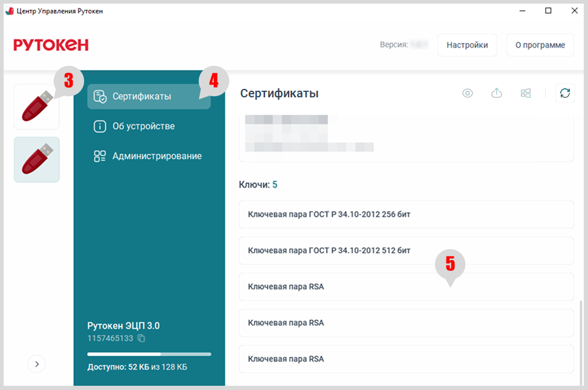Select the second highlighted Rutoken device
Image resolution: width=588 pixels, height=390 pixels.
[x=36, y=160]
